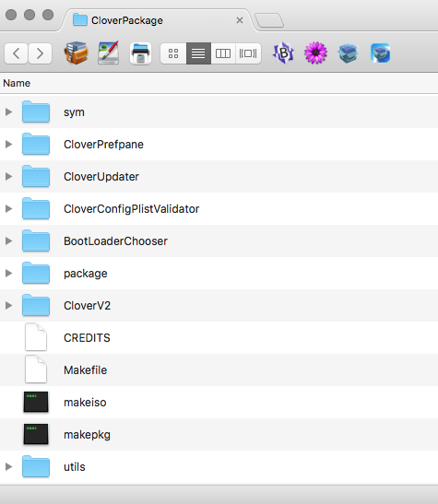Click the makeiso file name
The image size is (438, 504).
85,403
